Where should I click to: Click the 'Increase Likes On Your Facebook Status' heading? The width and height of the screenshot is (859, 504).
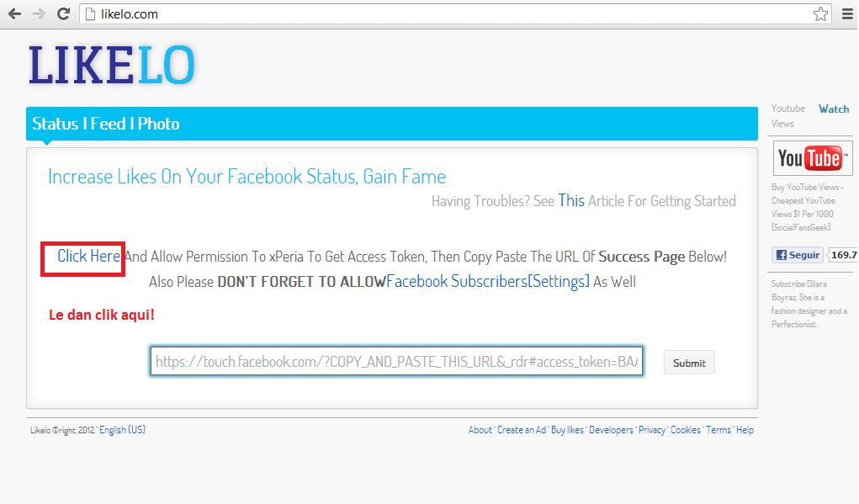click(247, 177)
